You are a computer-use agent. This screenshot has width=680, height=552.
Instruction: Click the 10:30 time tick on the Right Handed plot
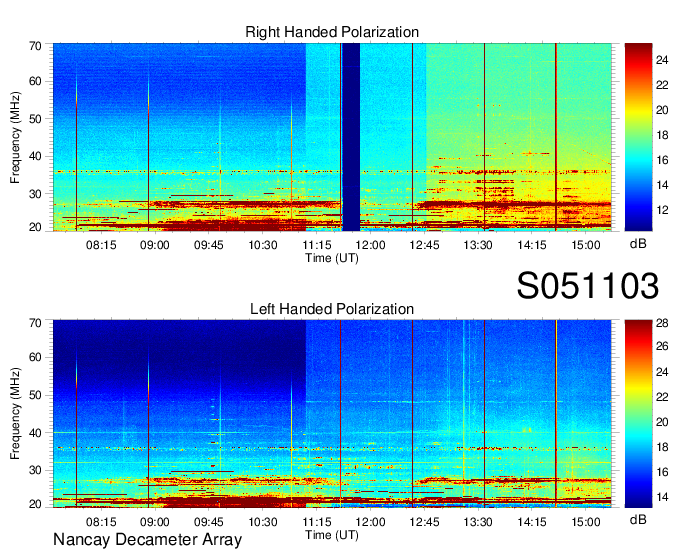coord(263,245)
